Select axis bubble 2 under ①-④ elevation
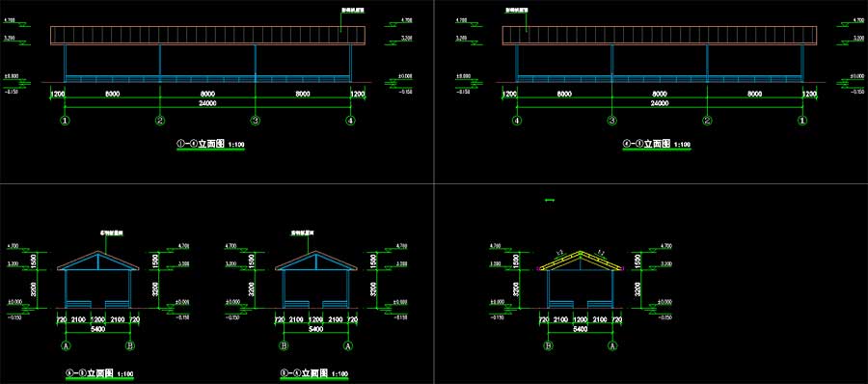This screenshot has width=868, height=384. point(160,121)
